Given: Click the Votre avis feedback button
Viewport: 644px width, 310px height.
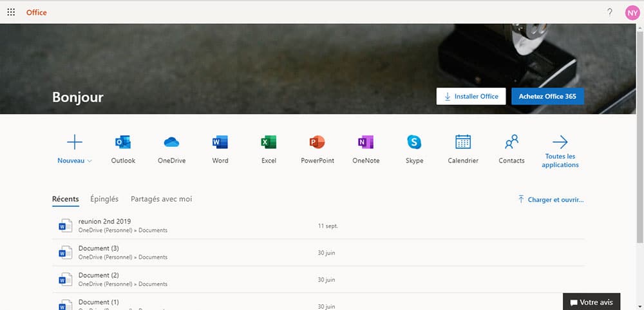Looking at the screenshot, I should point(591,302).
